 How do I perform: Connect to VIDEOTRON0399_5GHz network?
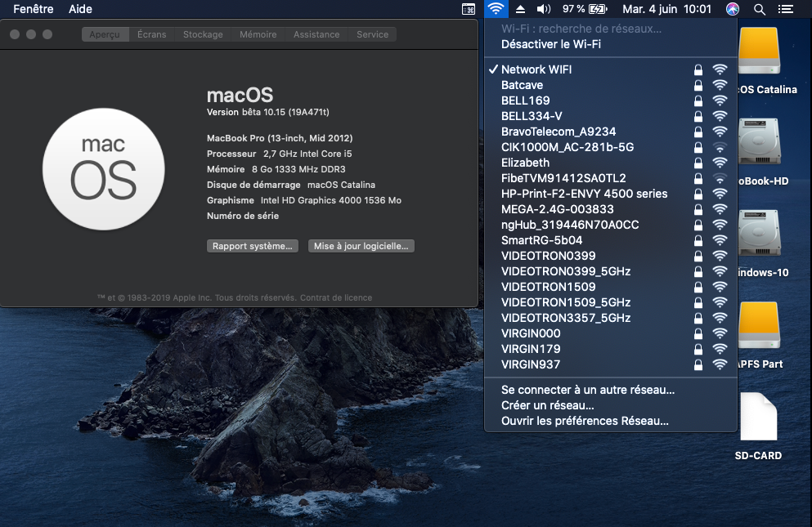pyautogui.click(x=611, y=271)
